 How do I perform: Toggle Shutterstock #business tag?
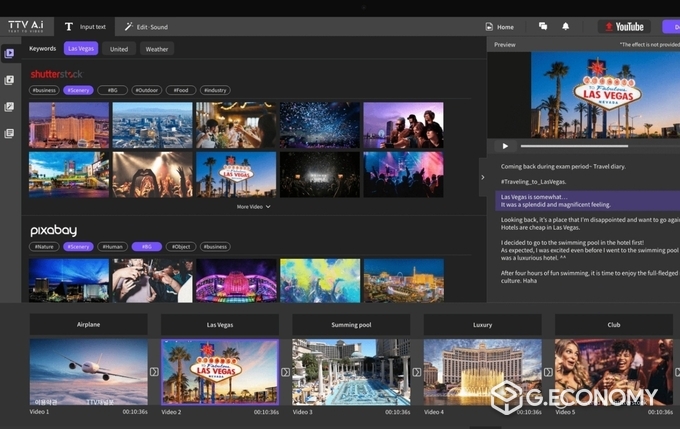[x=44, y=90]
